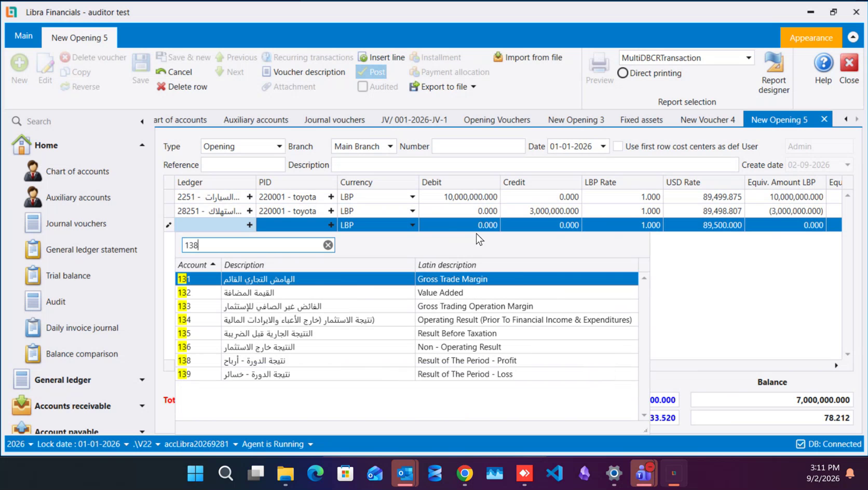Click plus icon beside ledger 2251
This screenshot has width=868, height=490.
click(x=250, y=197)
